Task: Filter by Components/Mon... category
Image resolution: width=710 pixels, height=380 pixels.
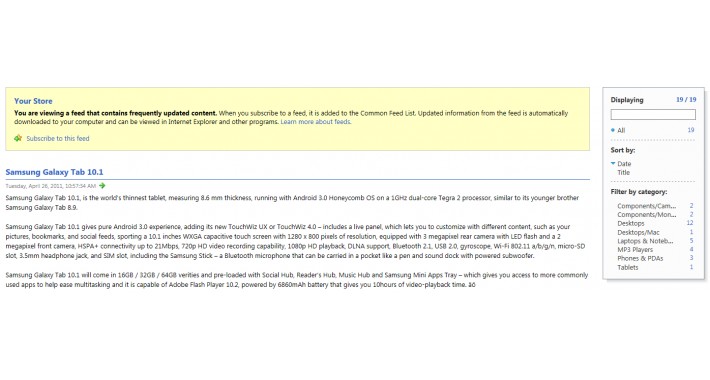Action: [646, 215]
